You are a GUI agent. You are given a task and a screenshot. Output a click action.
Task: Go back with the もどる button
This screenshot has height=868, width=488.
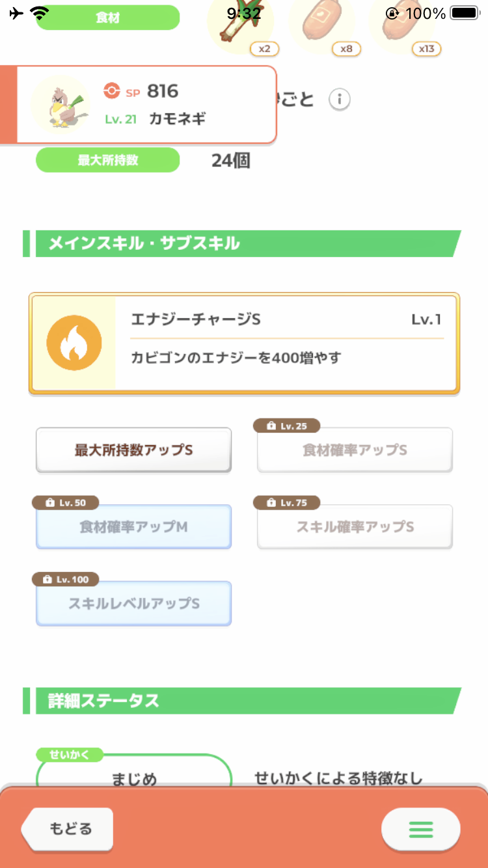[68, 829]
